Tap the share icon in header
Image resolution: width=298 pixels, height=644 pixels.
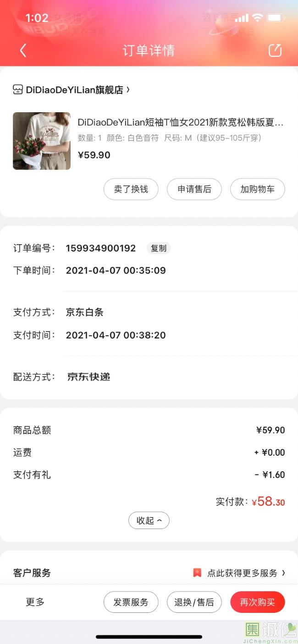(275, 50)
